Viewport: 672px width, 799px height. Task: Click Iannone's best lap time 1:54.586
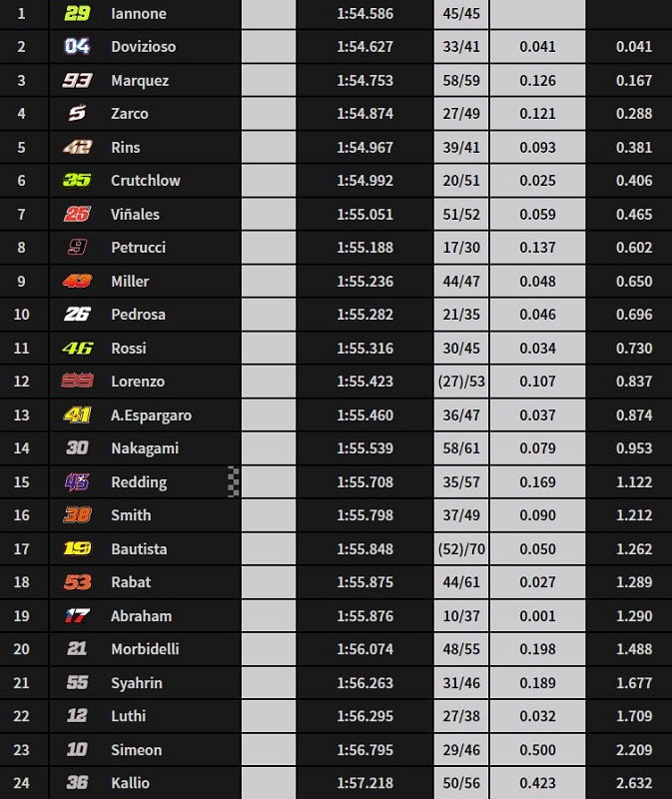(x=364, y=14)
